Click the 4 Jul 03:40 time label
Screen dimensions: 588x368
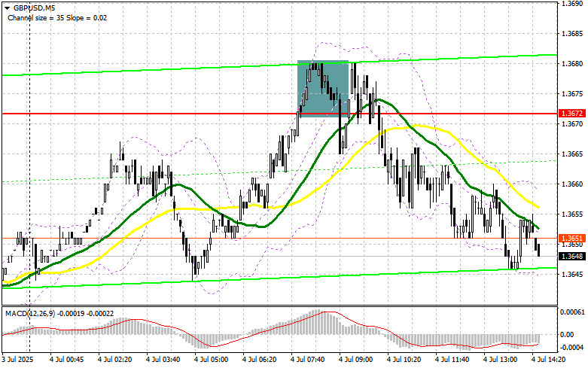[163, 360]
